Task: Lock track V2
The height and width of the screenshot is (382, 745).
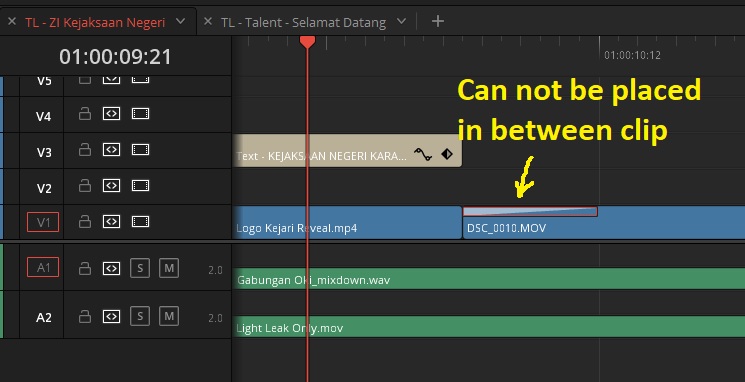Action: coord(85,185)
